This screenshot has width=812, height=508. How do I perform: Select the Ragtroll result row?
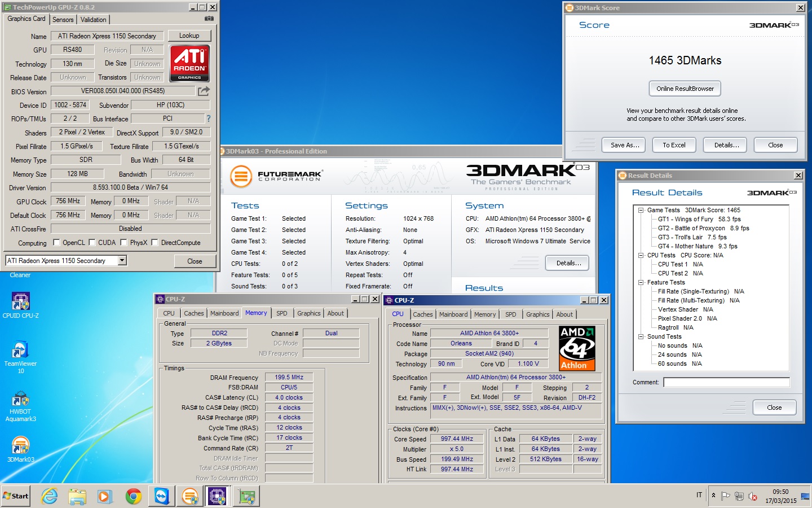coord(676,327)
